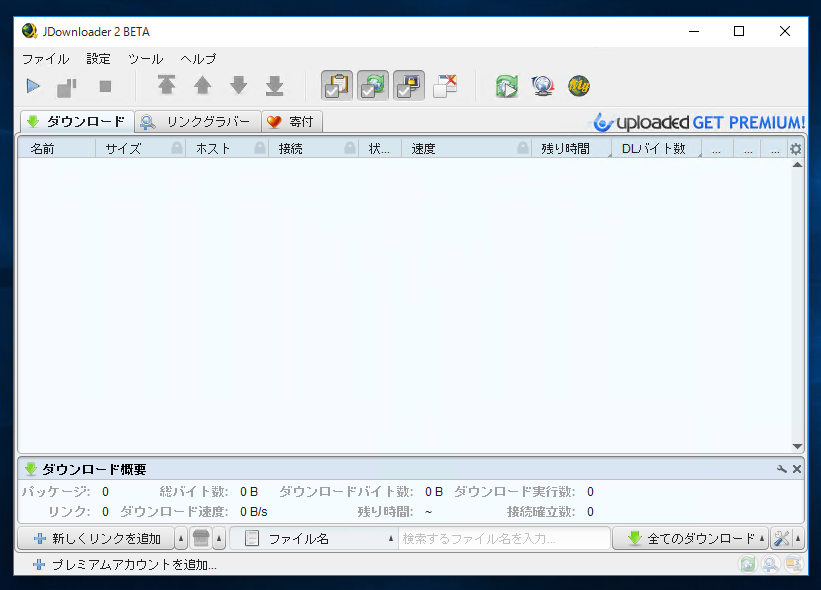821x590 pixels.
Task: Click the clear list broom icon button
Action: (x=201, y=538)
